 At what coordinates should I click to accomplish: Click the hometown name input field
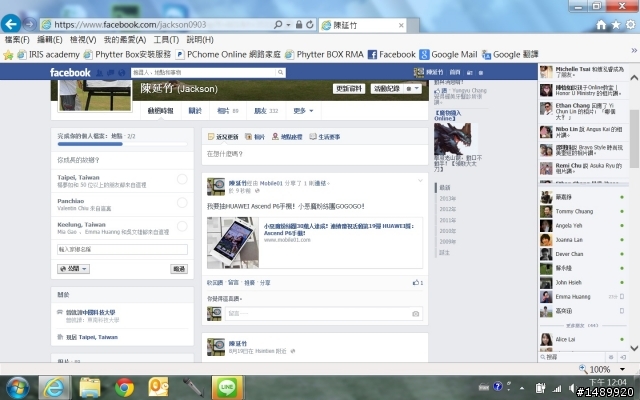point(122,249)
